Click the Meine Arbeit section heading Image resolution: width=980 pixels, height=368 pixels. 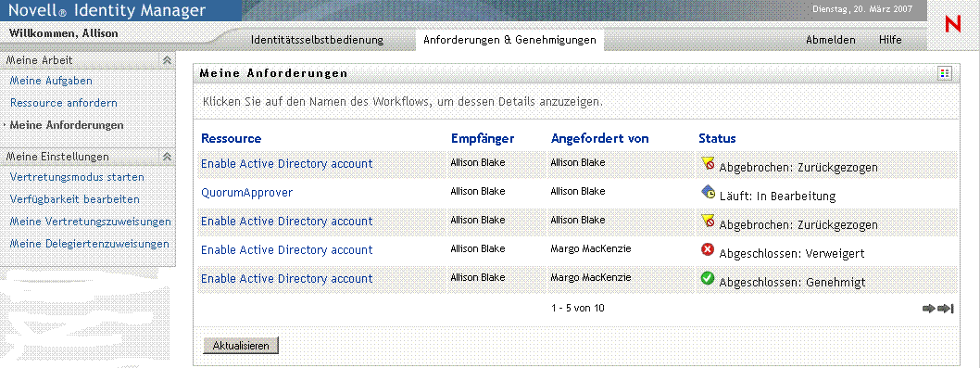(x=40, y=60)
